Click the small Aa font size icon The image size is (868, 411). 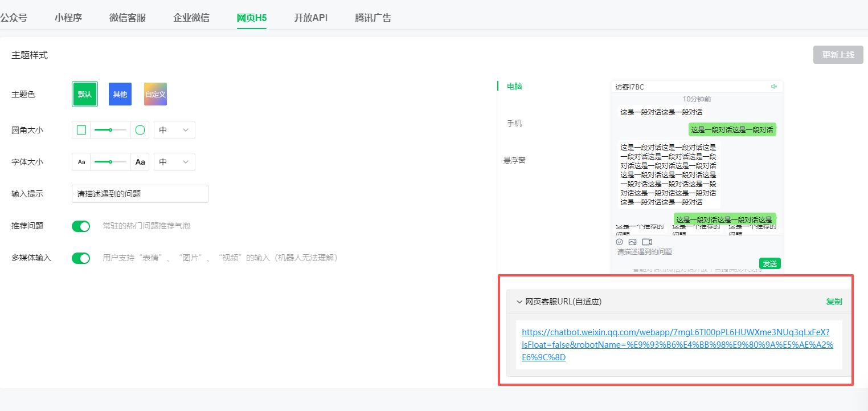81,162
